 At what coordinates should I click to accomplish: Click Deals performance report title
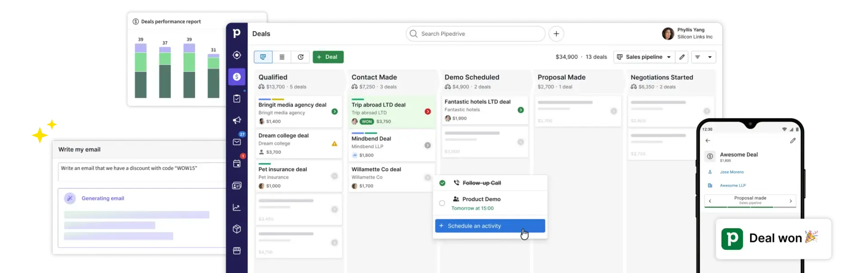[x=171, y=21]
